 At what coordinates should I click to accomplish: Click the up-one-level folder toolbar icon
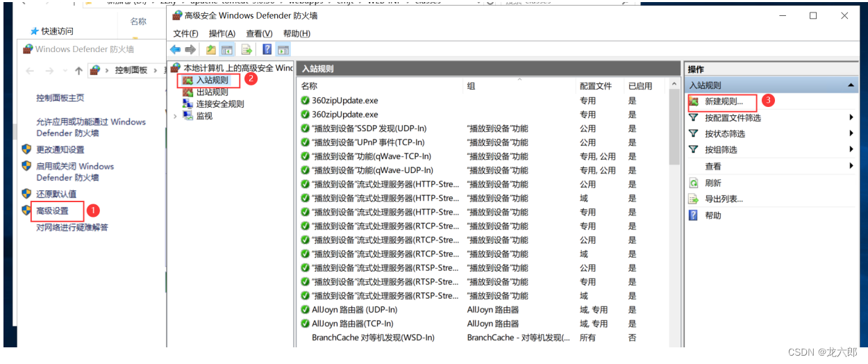click(211, 49)
